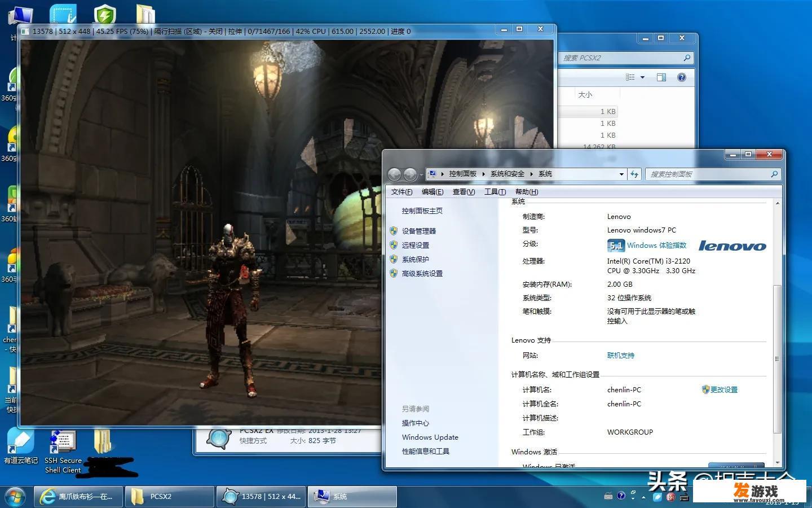Open the Edit (编辑) menu
This screenshot has height=508, width=812.
[433, 192]
